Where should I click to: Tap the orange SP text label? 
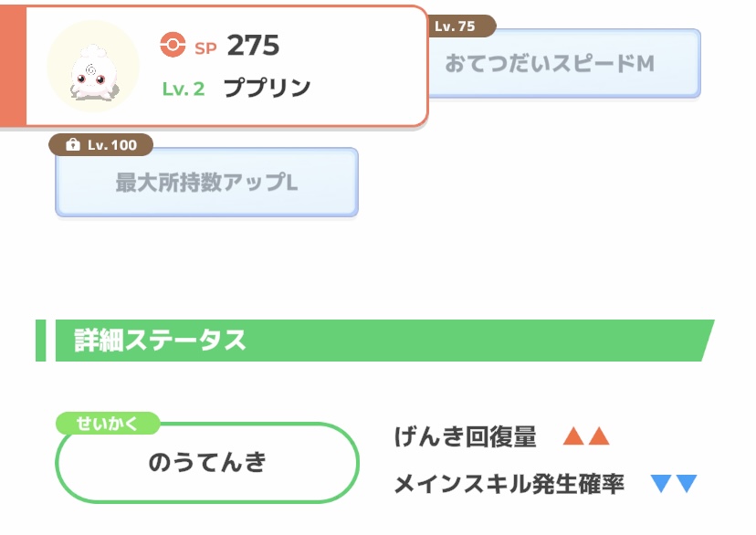[205, 47]
